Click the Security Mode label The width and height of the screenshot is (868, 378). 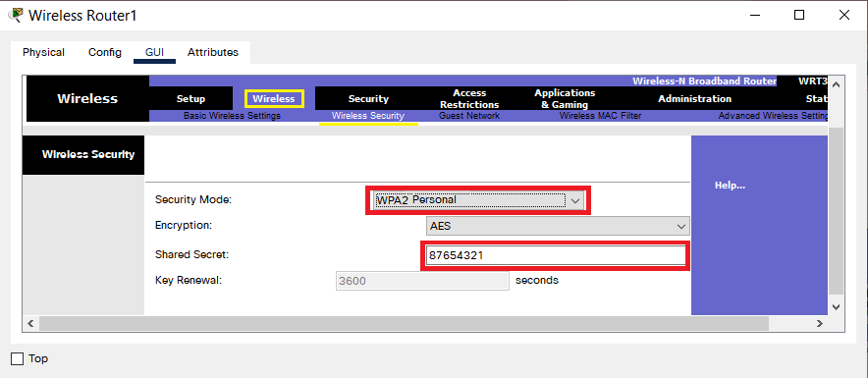[x=193, y=199]
